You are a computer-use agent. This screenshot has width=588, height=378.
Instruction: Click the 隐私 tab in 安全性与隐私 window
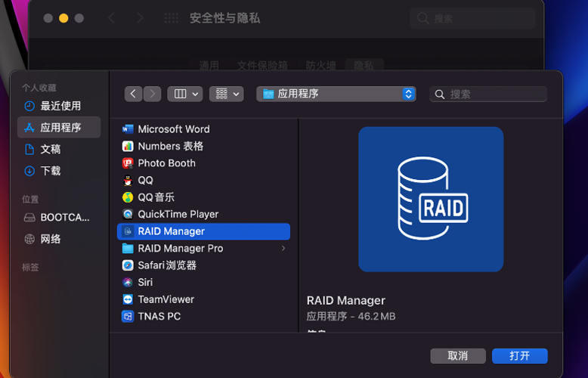tap(364, 65)
